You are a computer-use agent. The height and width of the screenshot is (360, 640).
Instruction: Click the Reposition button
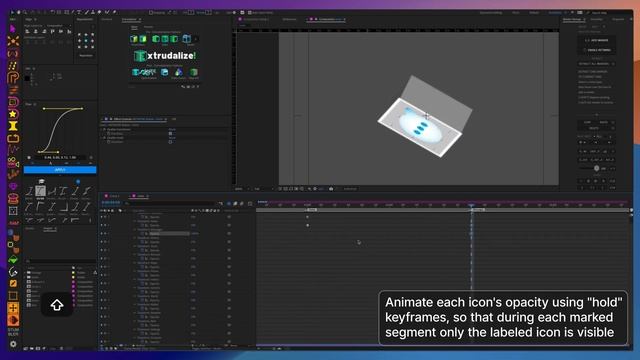point(86,56)
